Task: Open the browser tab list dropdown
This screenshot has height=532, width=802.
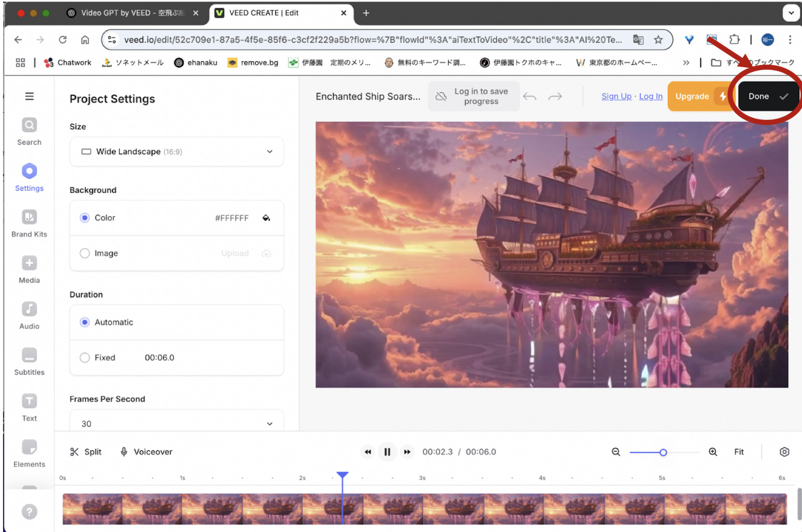Action: coord(791,13)
